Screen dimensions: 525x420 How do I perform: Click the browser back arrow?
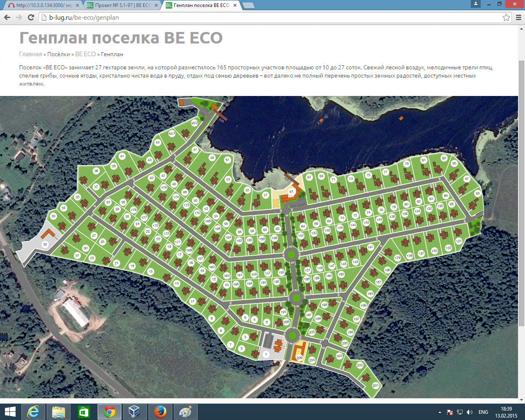point(7,18)
